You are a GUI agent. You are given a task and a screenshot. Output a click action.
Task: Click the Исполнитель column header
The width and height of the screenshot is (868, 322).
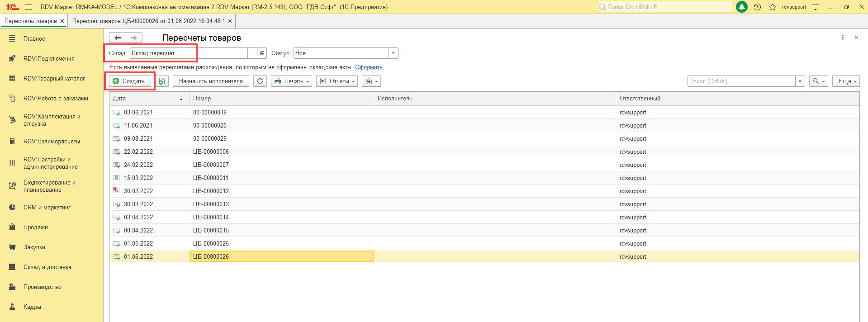click(495, 98)
